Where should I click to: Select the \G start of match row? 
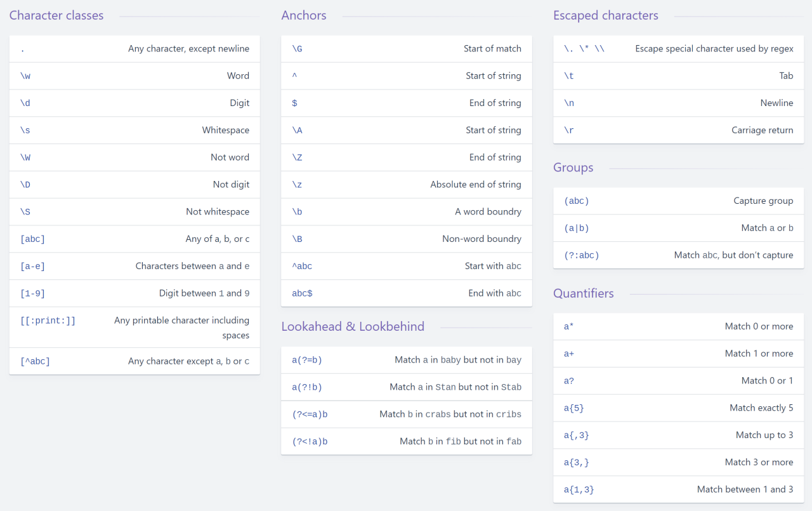(406, 49)
